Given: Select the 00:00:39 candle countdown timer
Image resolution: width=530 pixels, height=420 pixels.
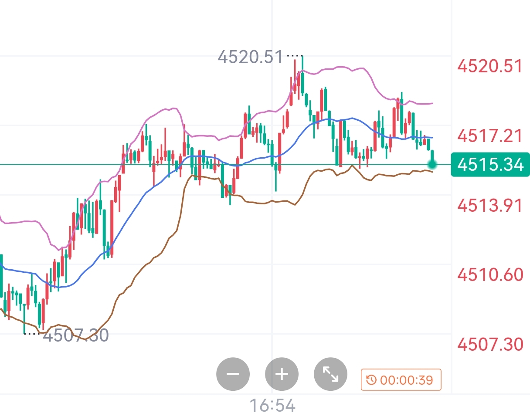Looking at the screenshot, I should coord(401,380).
